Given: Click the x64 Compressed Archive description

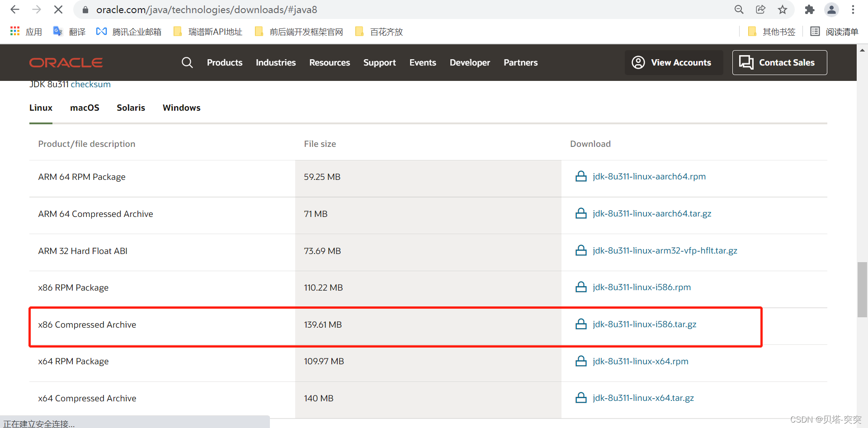Looking at the screenshot, I should coord(87,398).
